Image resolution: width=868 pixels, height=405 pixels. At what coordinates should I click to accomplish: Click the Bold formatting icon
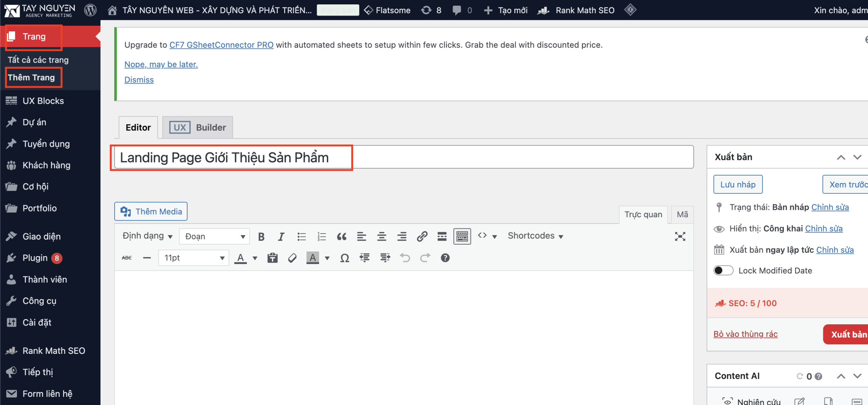click(261, 236)
